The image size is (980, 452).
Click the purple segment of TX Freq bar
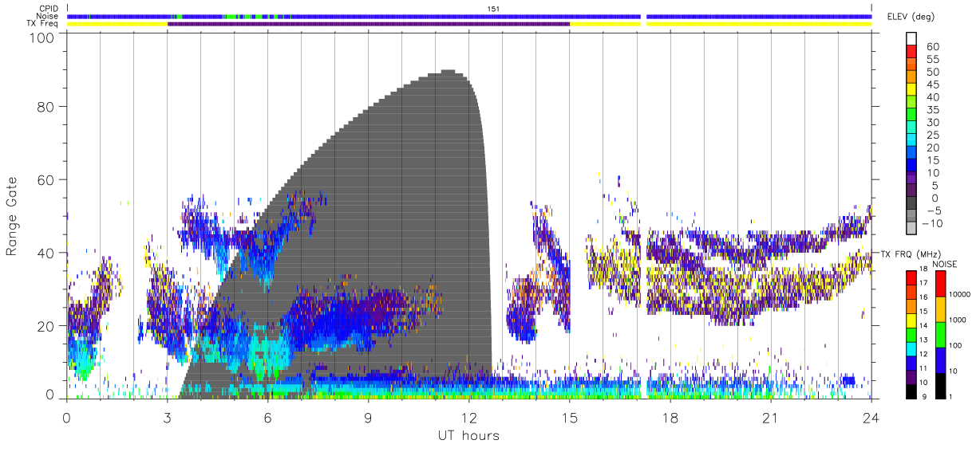pos(369,24)
